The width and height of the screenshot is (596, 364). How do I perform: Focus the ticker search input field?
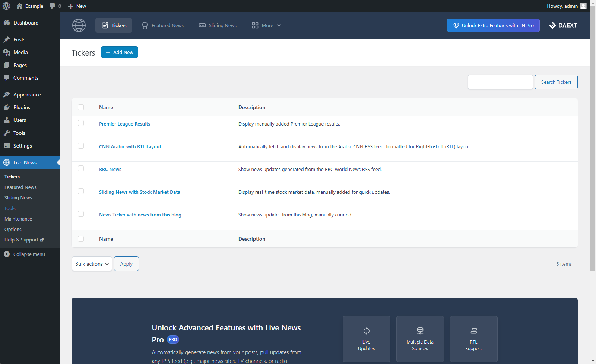(x=500, y=82)
